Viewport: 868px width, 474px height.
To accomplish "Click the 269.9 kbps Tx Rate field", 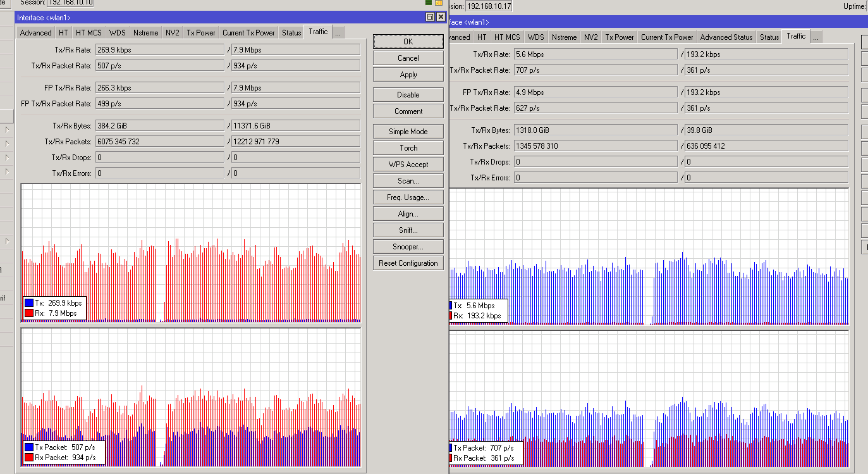I will pyautogui.click(x=159, y=49).
